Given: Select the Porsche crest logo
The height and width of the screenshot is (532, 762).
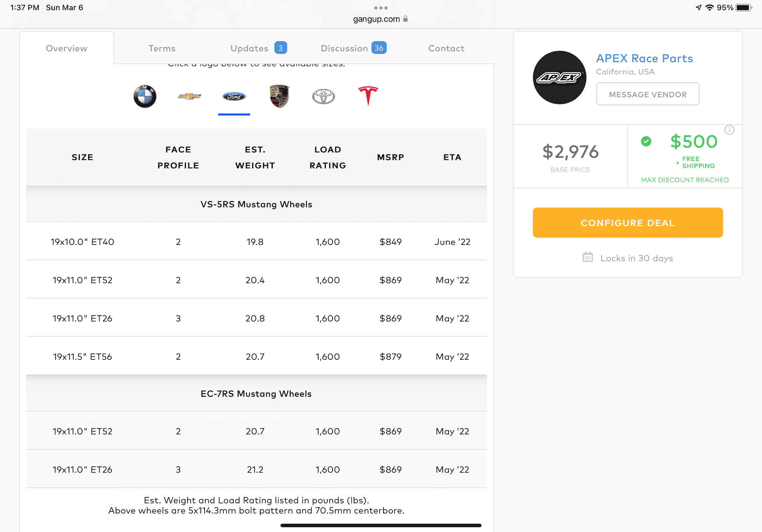Looking at the screenshot, I should coord(279,96).
